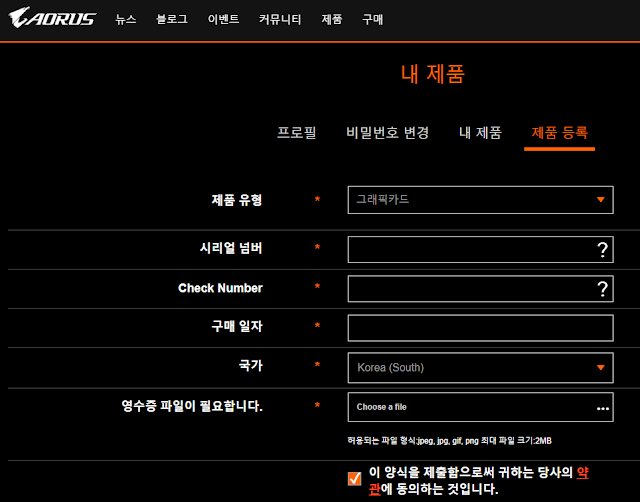Switch to the 비밀번호 변경 tab
The height and width of the screenshot is (502, 640).
click(387, 133)
